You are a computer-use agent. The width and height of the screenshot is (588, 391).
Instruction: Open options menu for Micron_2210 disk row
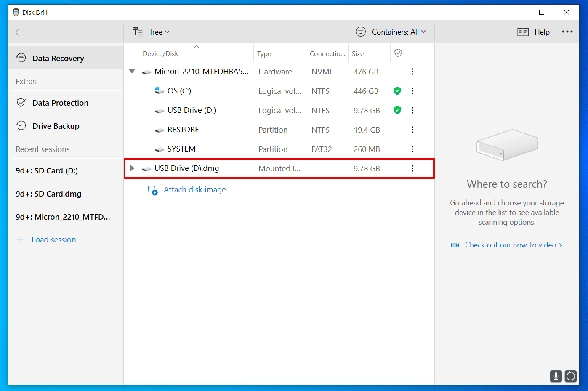[x=412, y=72]
